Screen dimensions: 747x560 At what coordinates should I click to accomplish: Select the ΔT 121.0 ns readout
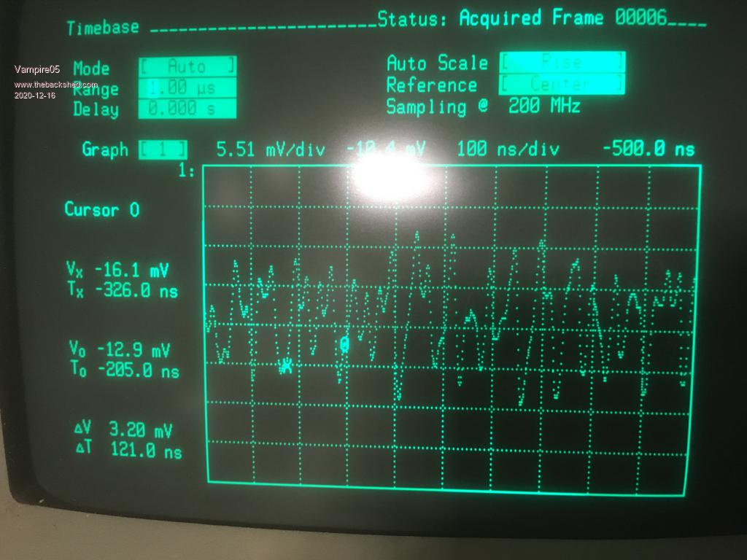click(128, 450)
